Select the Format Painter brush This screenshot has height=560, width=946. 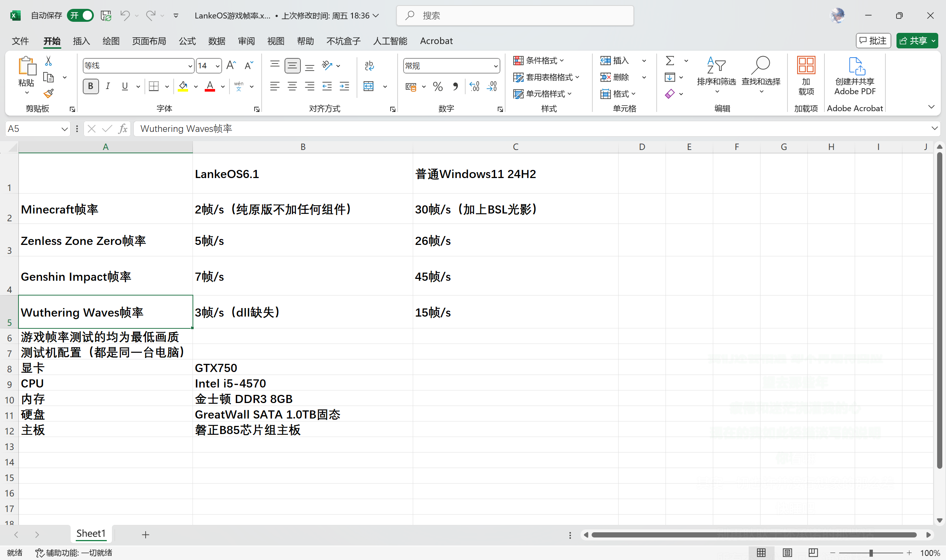[x=48, y=93]
